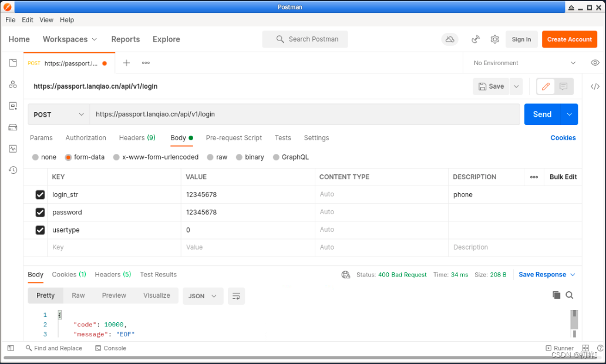Image resolution: width=606 pixels, height=364 pixels.
Task: Click the comments icon beside the pencil
Action: pos(564,86)
